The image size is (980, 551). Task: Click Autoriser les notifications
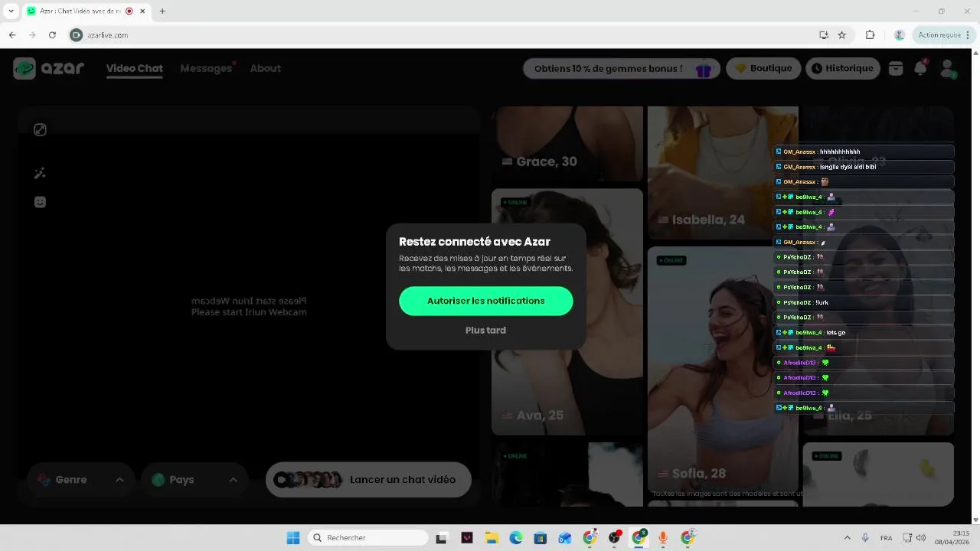click(x=486, y=301)
